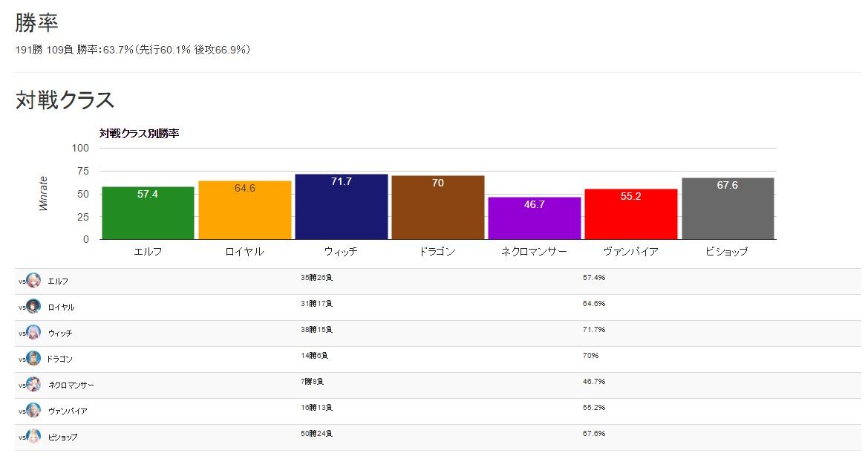Click the 38勝15負 record cell
This screenshot has height=462, width=868.
316,330
